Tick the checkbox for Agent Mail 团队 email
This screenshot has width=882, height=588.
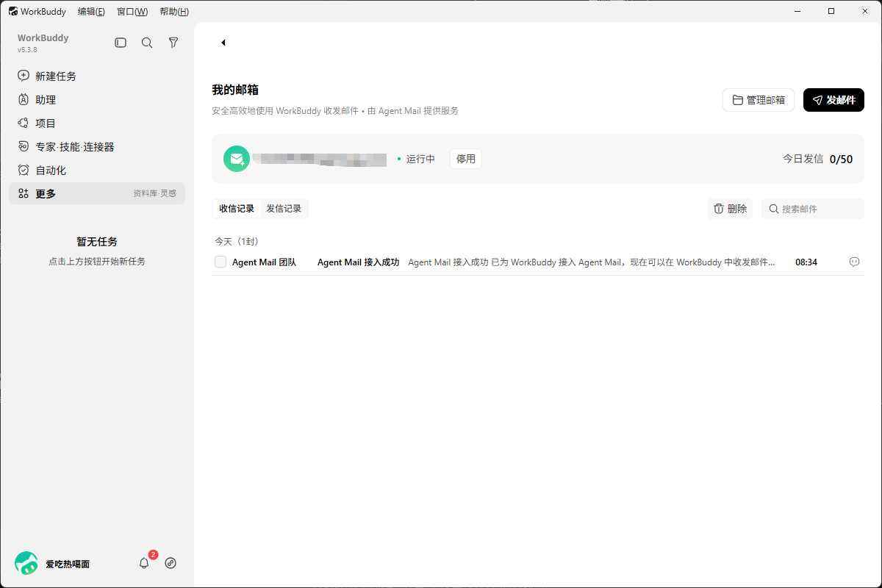pos(220,262)
